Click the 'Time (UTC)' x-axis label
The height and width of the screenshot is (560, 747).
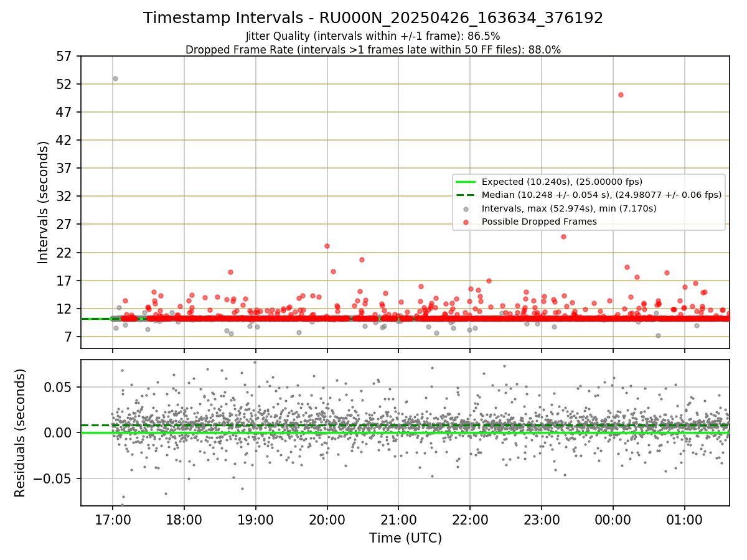click(405, 538)
